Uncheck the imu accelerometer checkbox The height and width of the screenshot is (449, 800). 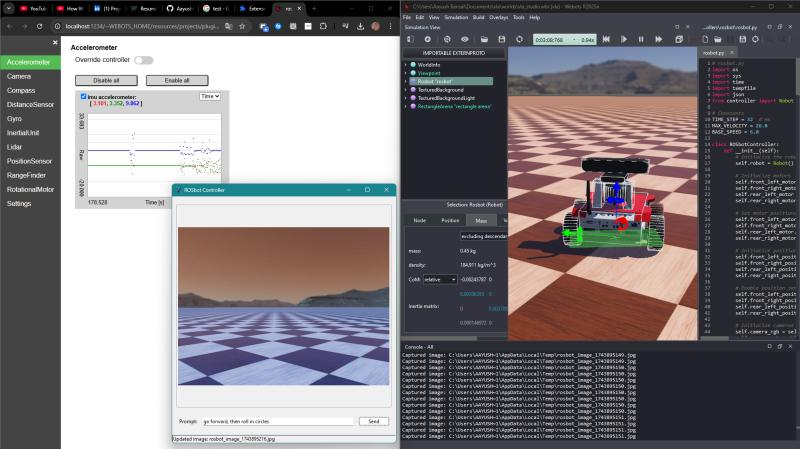pyautogui.click(x=83, y=96)
